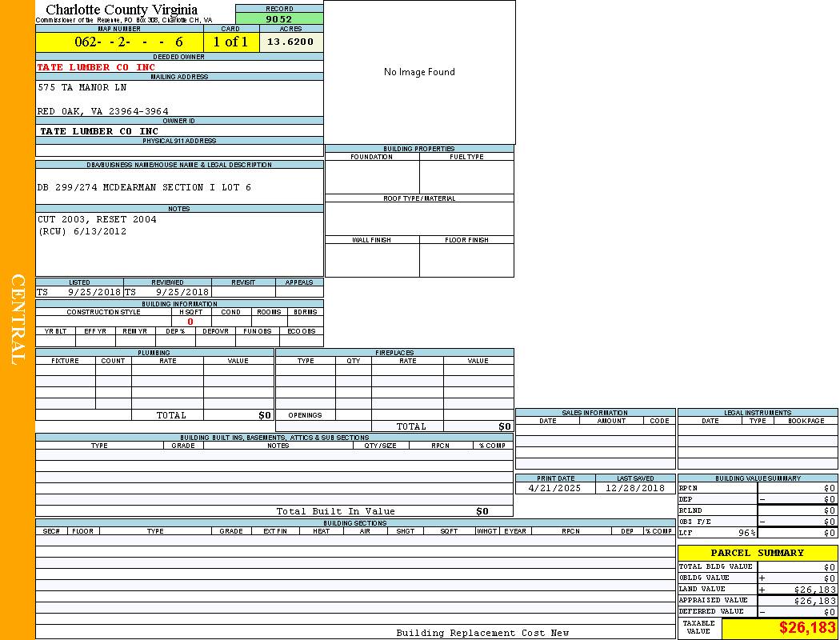
Task: Click the card '1 of 1' box
Action: click(x=230, y=42)
